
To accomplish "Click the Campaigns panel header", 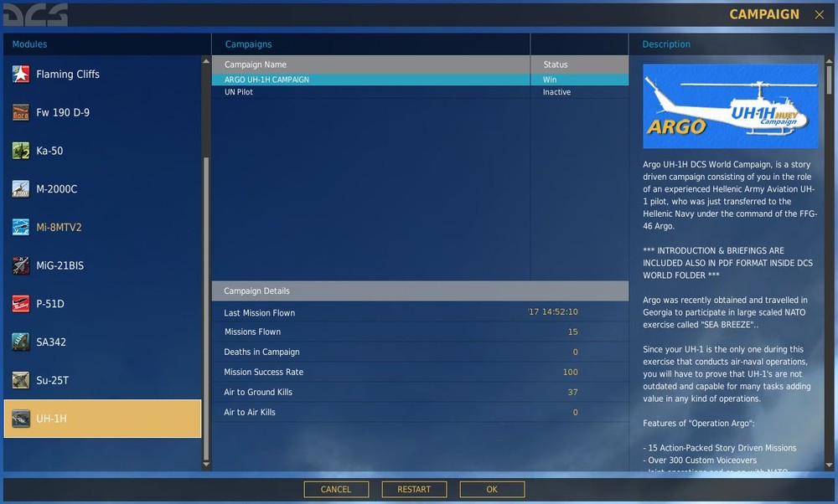I will [x=371, y=44].
